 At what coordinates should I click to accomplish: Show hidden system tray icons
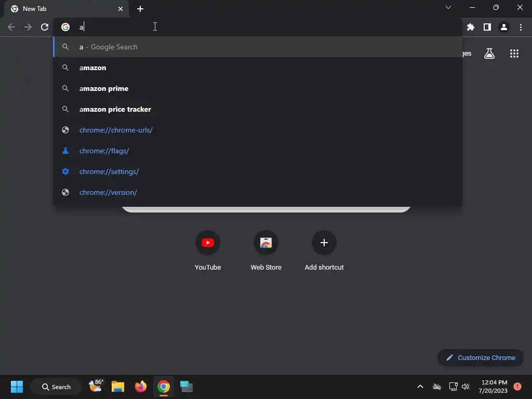click(420, 387)
